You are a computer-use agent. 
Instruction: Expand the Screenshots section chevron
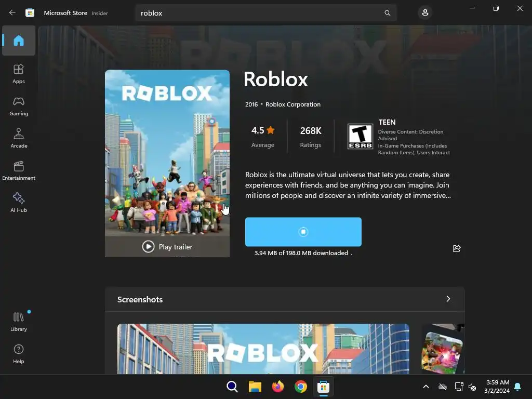[448, 299]
